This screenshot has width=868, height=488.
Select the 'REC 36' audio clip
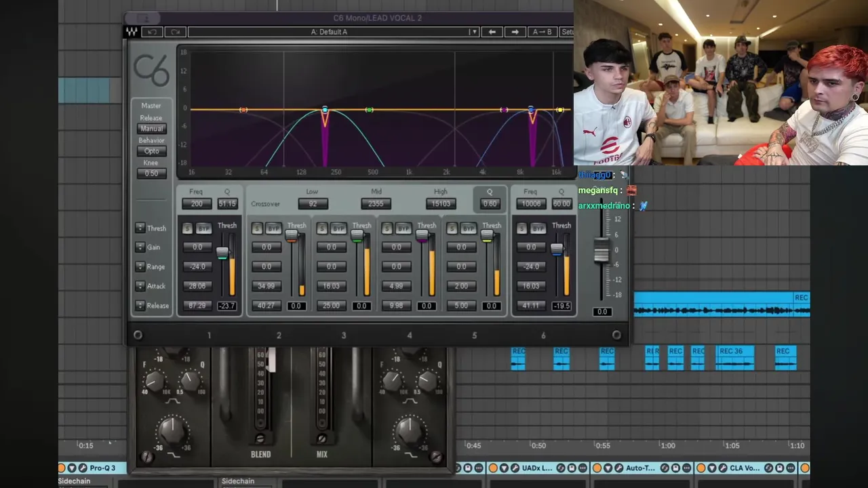(735, 357)
